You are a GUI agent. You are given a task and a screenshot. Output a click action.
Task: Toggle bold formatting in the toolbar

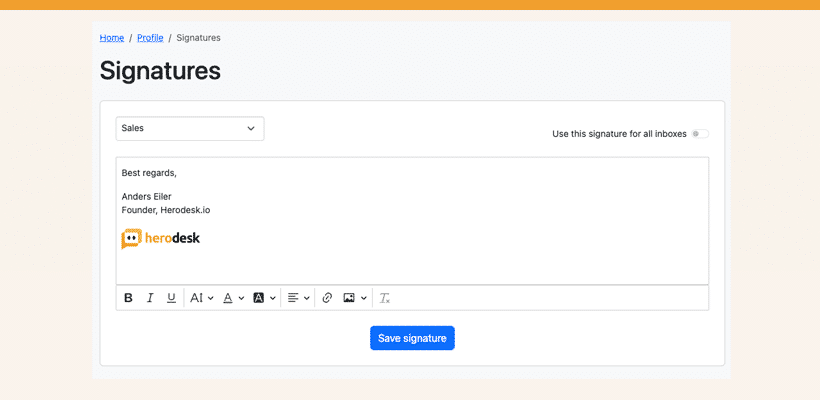(128, 298)
